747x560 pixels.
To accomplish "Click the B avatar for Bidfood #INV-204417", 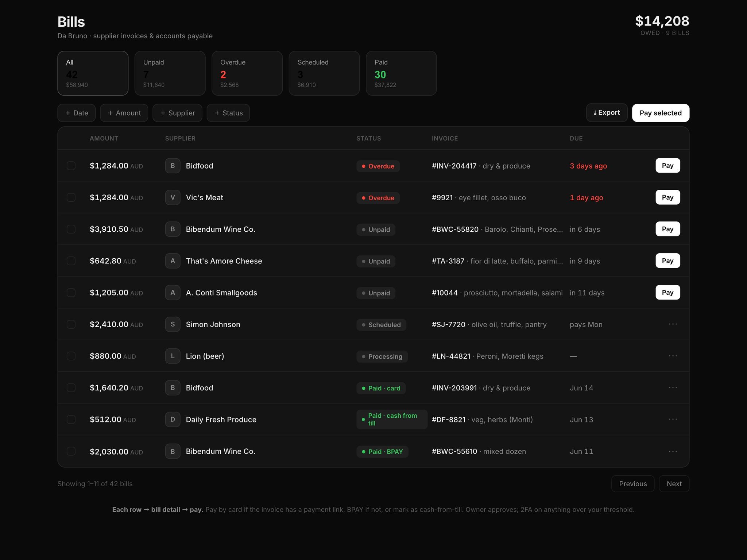I will tap(173, 166).
